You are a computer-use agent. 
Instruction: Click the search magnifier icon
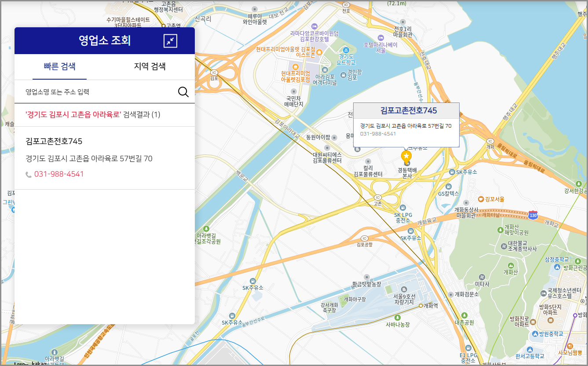pos(183,92)
